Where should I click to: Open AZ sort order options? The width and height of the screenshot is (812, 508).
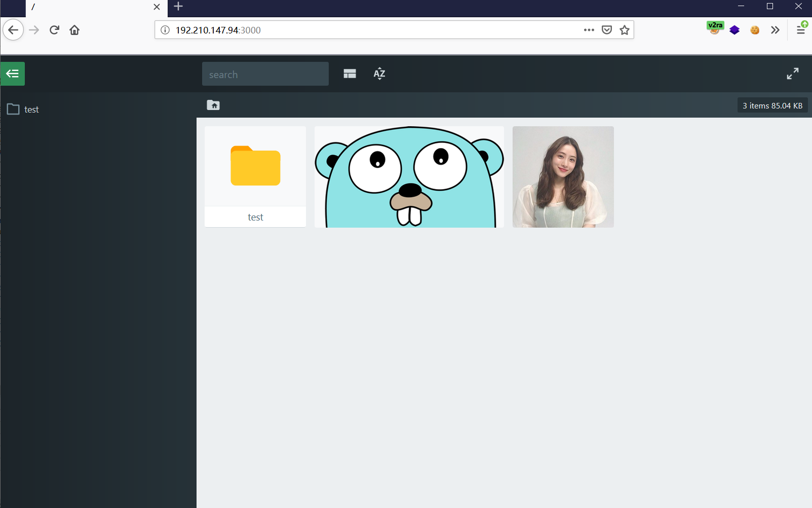click(379, 74)
